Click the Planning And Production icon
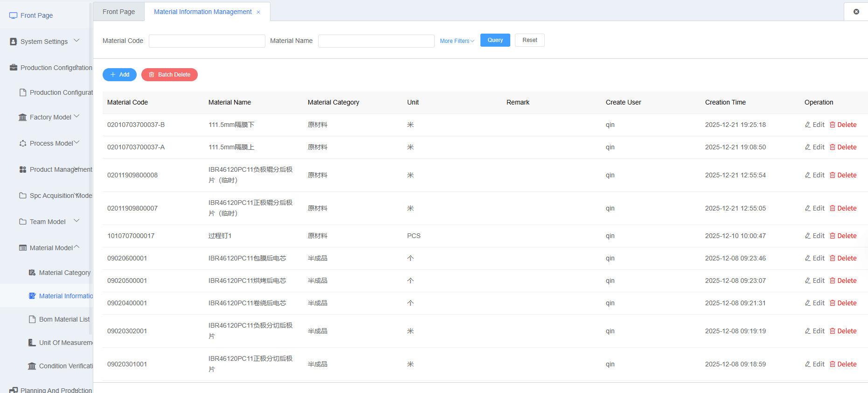Screen dimensions: 868x393 pos(14,390)
